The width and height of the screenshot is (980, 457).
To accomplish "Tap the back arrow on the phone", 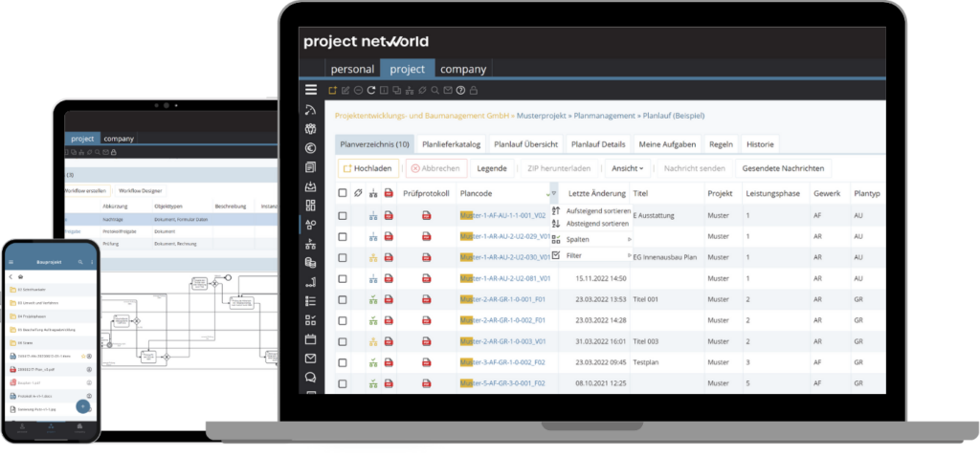I will pyautogui.click(x=11, y=276).
